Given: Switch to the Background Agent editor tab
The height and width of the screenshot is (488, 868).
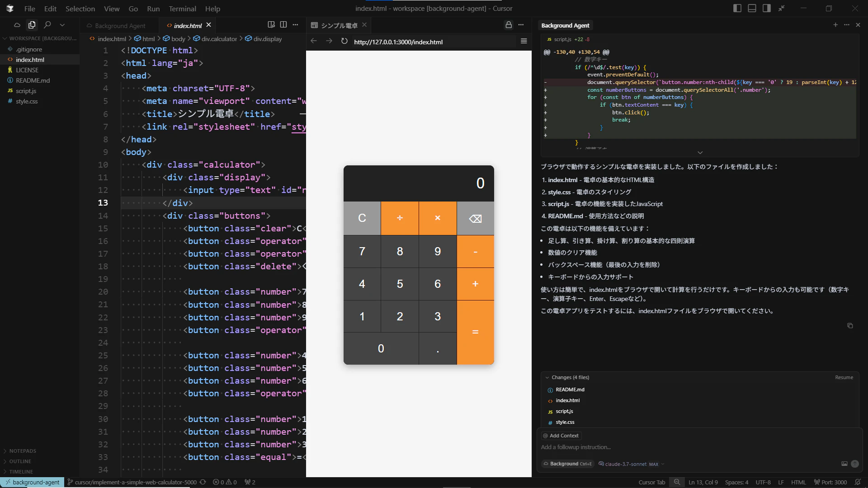Looking at the screenshot, I should point(120,26).
